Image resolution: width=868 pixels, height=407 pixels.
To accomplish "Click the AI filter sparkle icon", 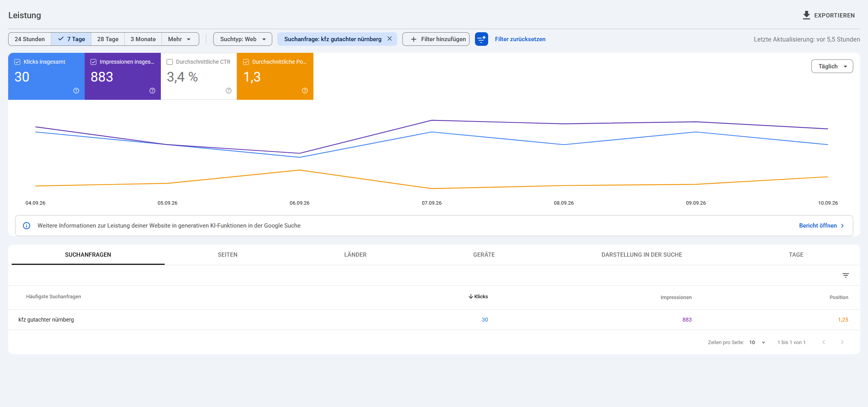I will 482,39.
